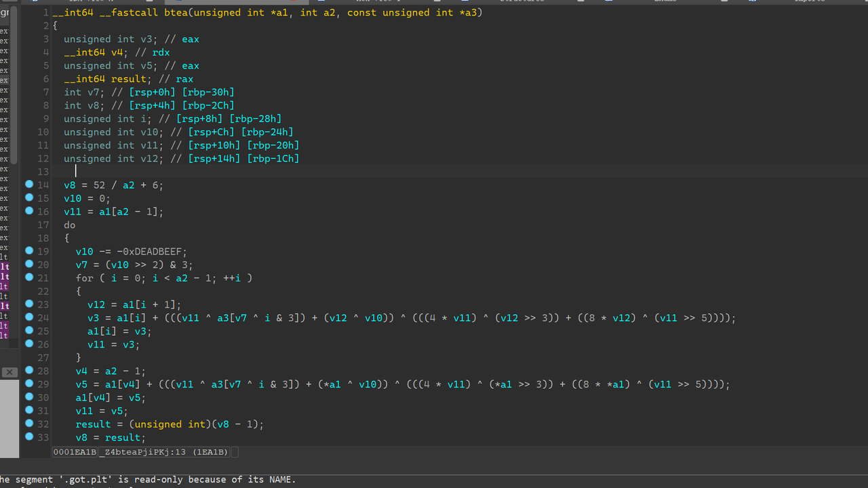Image resolution: width=868 pixels, height=488 pixels.
Task: Click the 0001EA1B address in status bar
Action: tap(75, 452)
